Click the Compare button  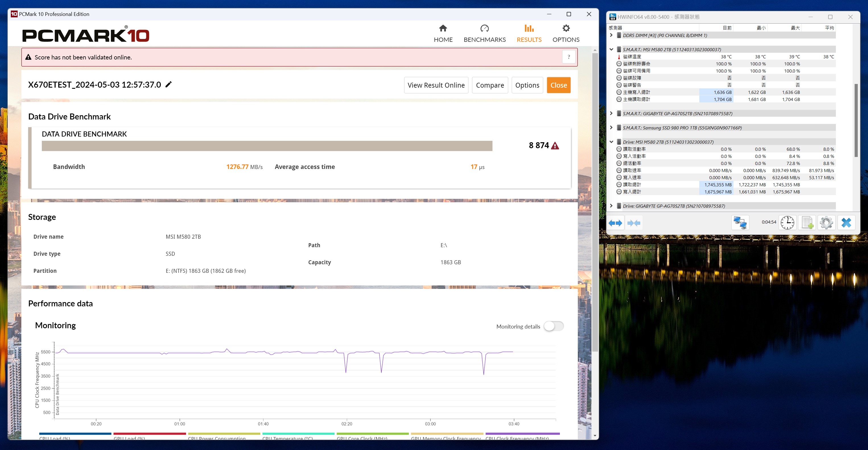tap(490, 85)
